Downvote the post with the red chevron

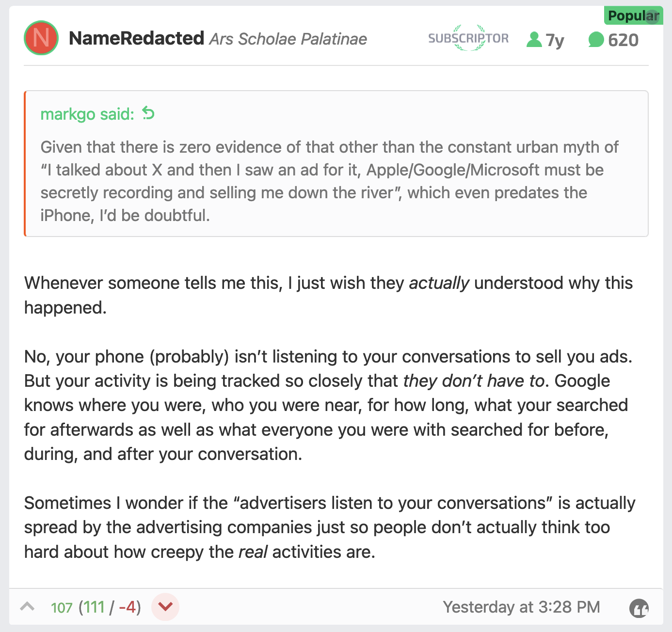click(x=165, y=606)
